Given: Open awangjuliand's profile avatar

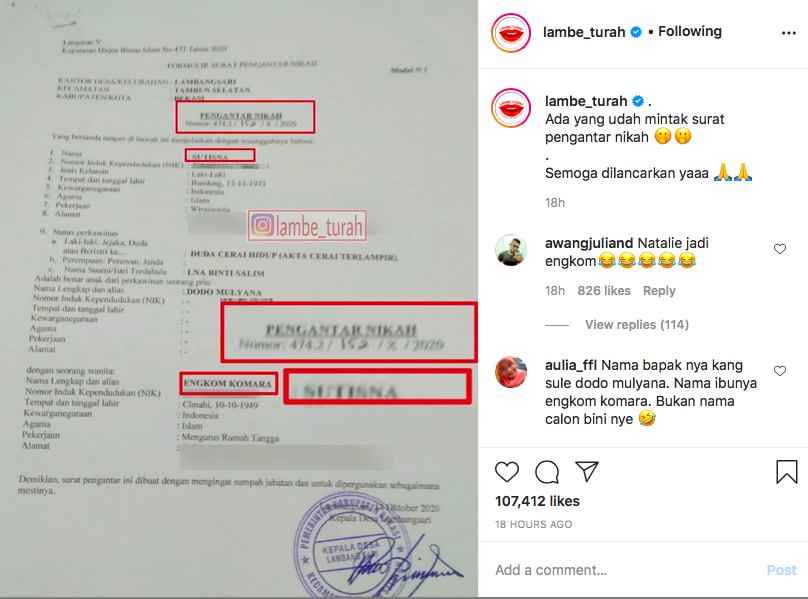Looking at the screenshot, I should point(511,251).
